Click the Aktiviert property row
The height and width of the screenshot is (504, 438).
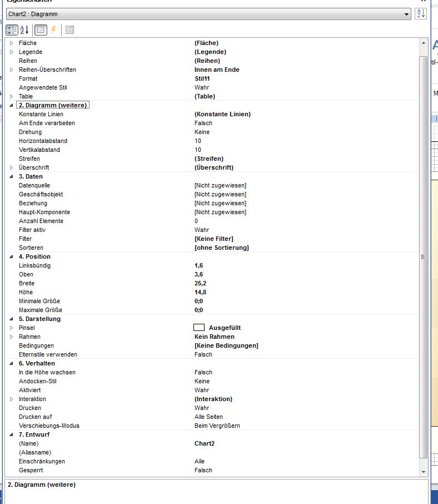pyautogui.click(x=212, y=390)
